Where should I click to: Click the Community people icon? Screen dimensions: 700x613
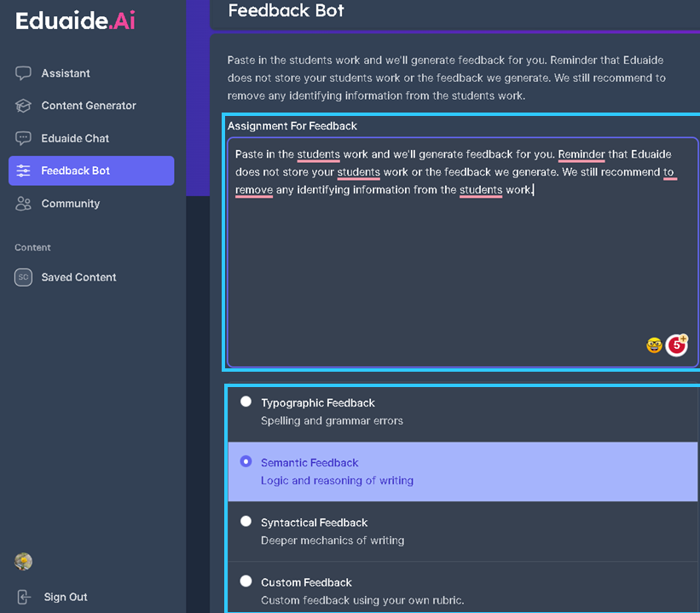point(23,204)
